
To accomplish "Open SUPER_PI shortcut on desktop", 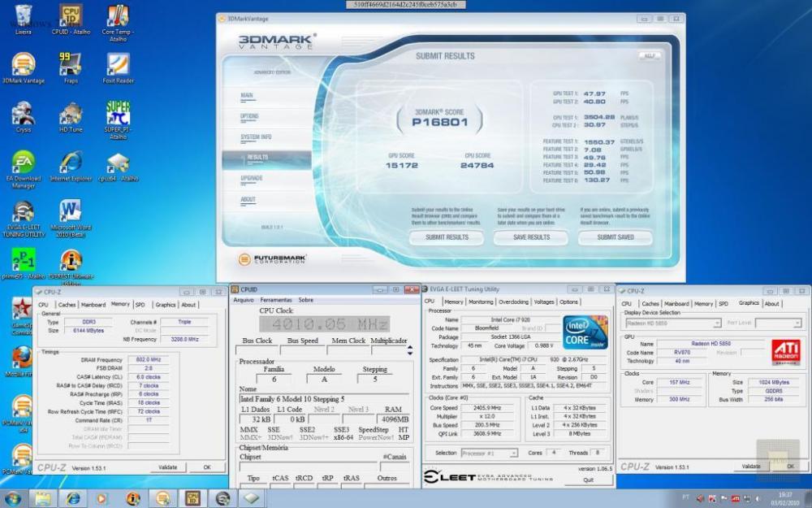I will [x=118, y=113].
